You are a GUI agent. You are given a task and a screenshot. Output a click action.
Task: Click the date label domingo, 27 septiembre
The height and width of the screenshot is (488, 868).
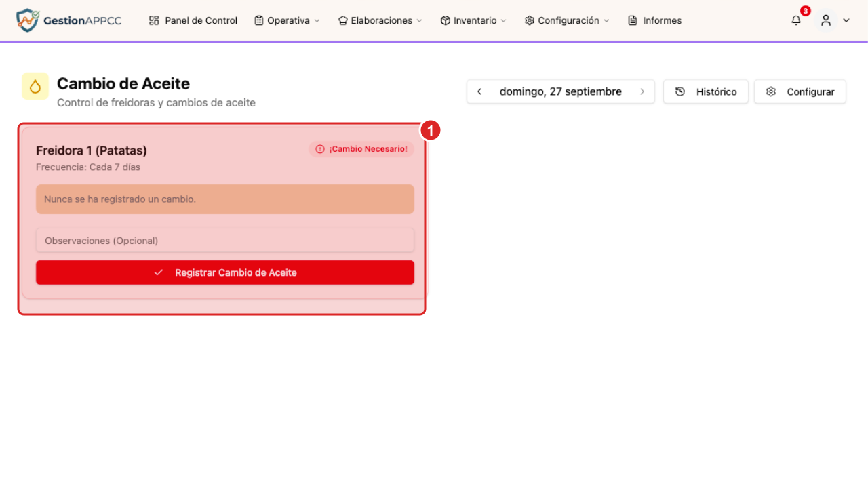[561, 91]
